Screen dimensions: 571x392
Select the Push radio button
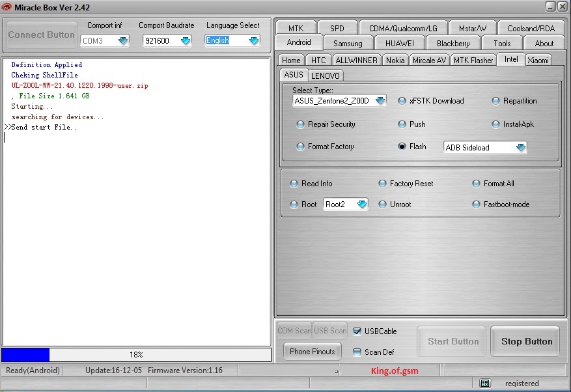tap(402, 124)
